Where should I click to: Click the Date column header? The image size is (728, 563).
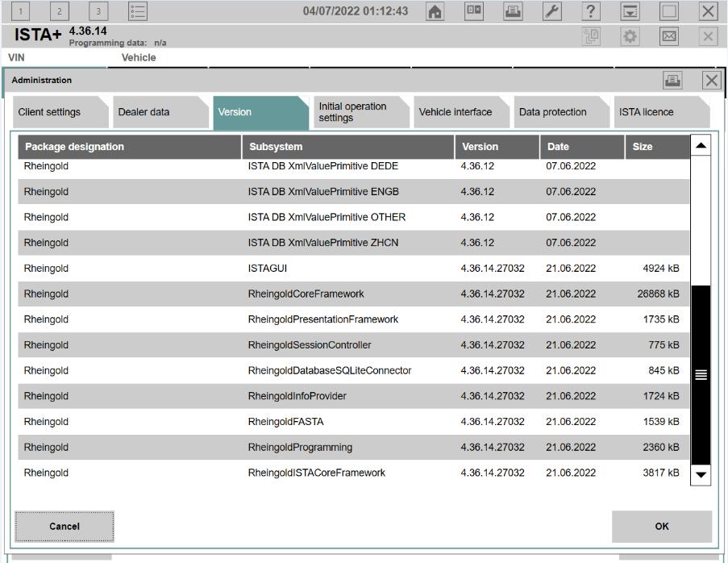[582, 147]
